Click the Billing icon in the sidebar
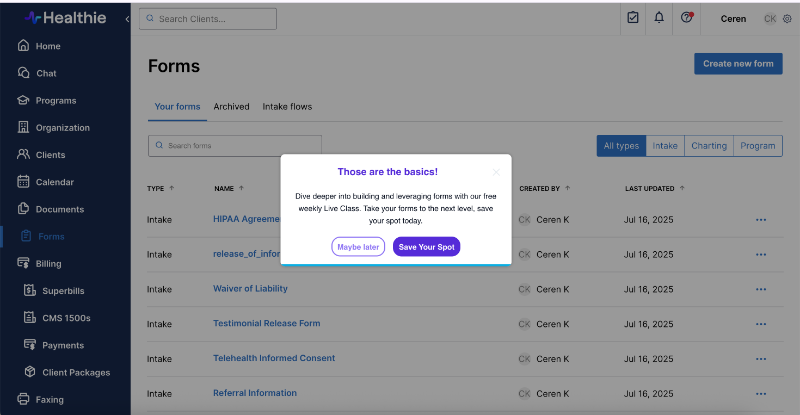This screenshot has height=415, width=800. click(23, 263)
